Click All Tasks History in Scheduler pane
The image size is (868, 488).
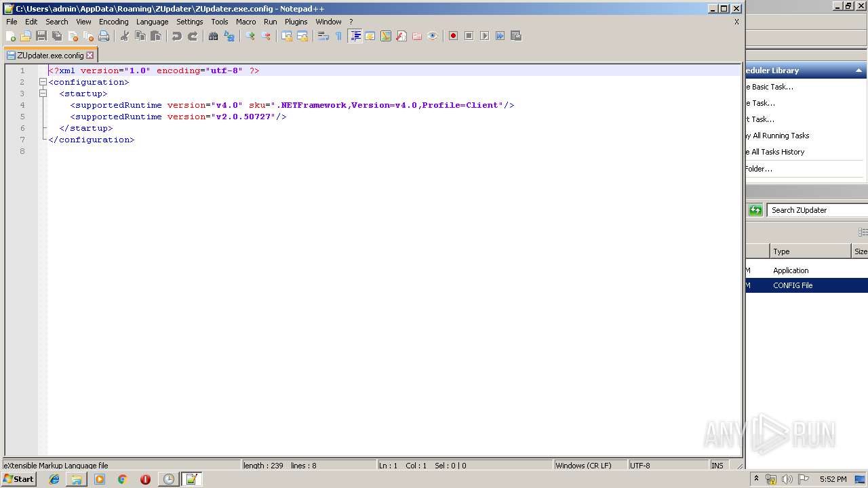[x=775, y=152]
